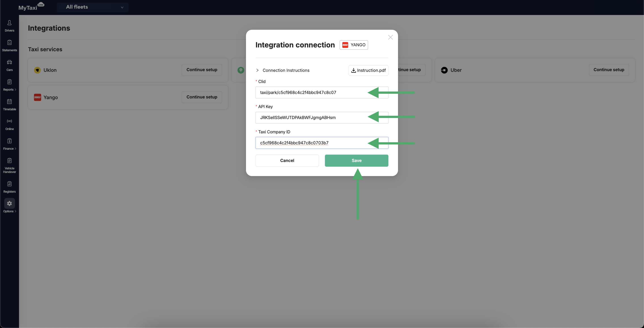Open the Registers sidebar item
Screen dimensions: 644x328
pyautogui.click(x=9, y=187)
